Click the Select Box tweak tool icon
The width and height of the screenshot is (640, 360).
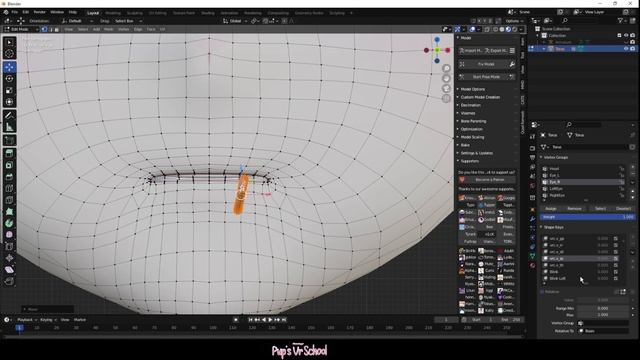[9, 42]
